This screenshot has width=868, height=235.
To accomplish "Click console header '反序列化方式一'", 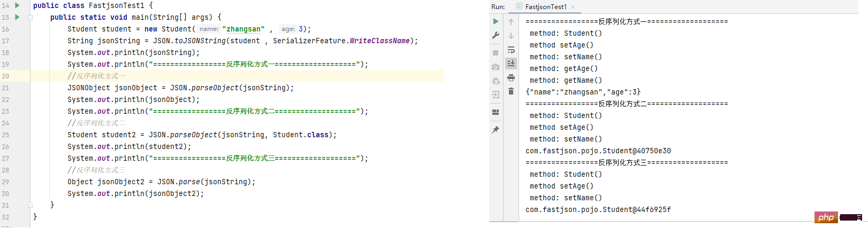I will (623, 21).
